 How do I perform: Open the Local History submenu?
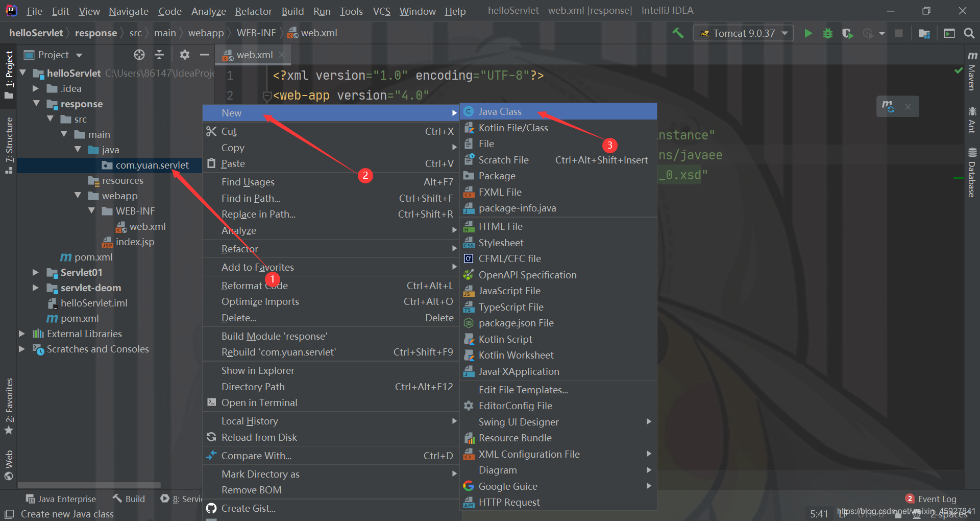[331, 421]
